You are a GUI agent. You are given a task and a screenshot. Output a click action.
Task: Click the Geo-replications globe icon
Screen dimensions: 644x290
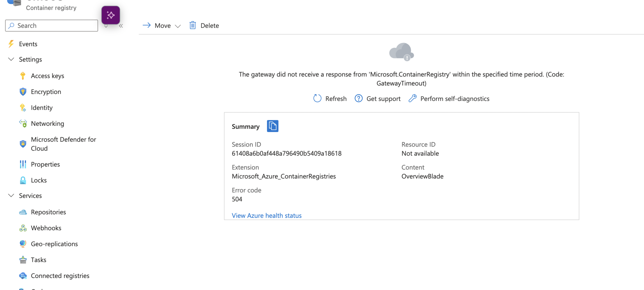(x=23, y=244)
